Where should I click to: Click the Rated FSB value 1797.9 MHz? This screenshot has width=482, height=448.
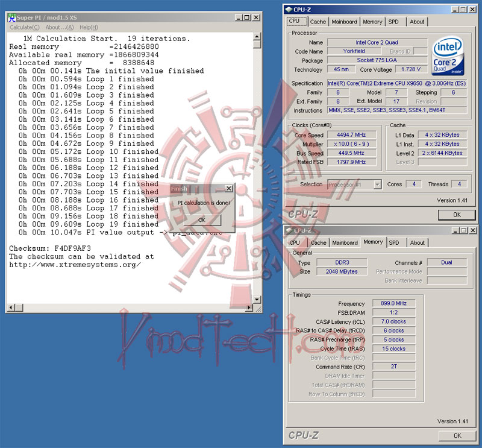click(x=351, y=162)
